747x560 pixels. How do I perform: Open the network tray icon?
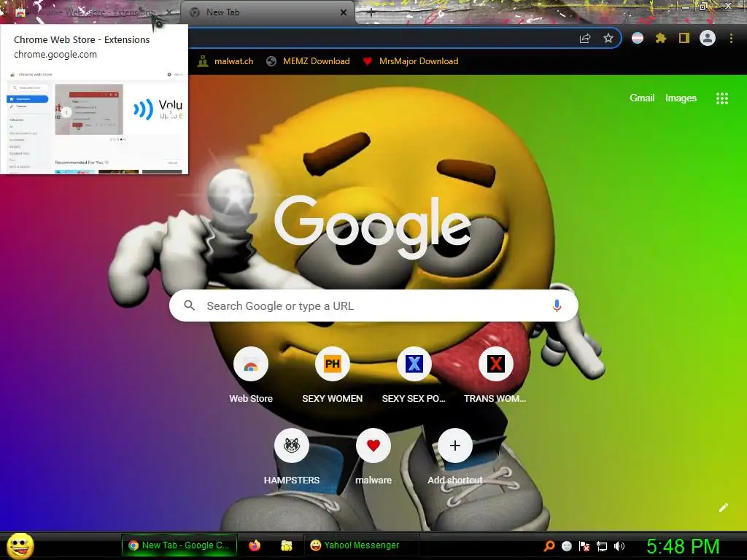click(x=602, y=545)
